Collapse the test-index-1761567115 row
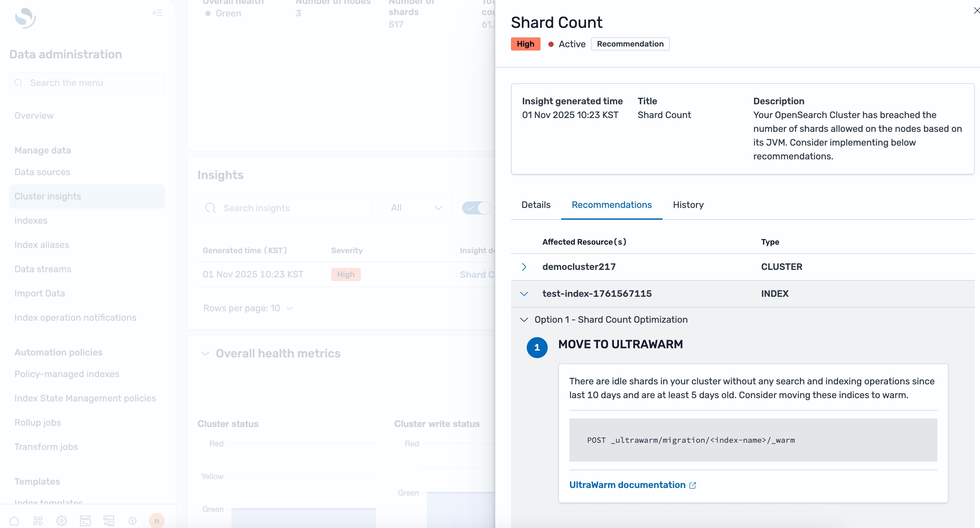The width and height of the screenshot is (980, 528). tap(524, 294)
